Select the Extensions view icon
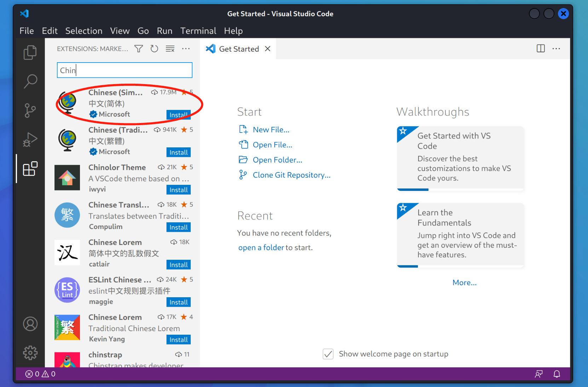588x387 pixels. [30, 169]
